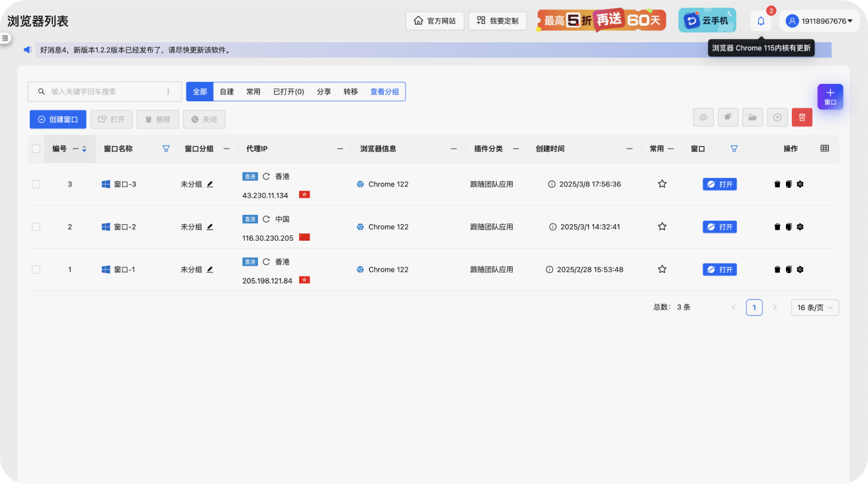Click the 创建窗口 button
The height and width of the screenshot is (484, 868).
tap(58, 119)
